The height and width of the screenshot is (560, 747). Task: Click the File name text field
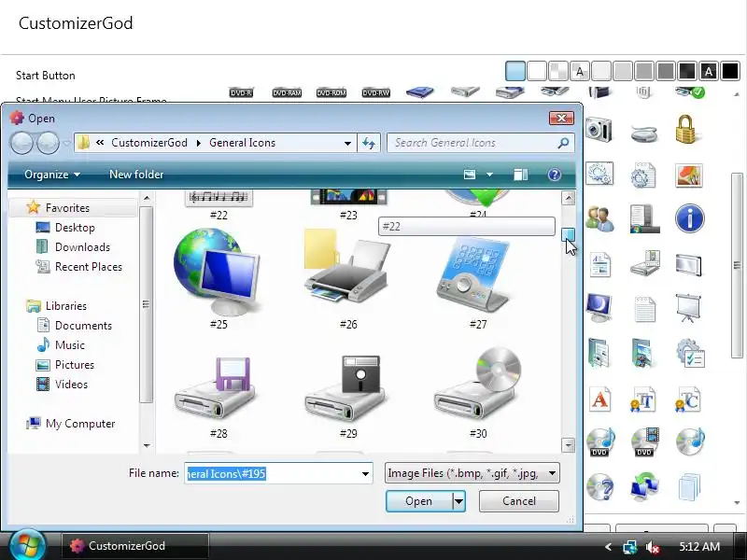tap(272, 474)
